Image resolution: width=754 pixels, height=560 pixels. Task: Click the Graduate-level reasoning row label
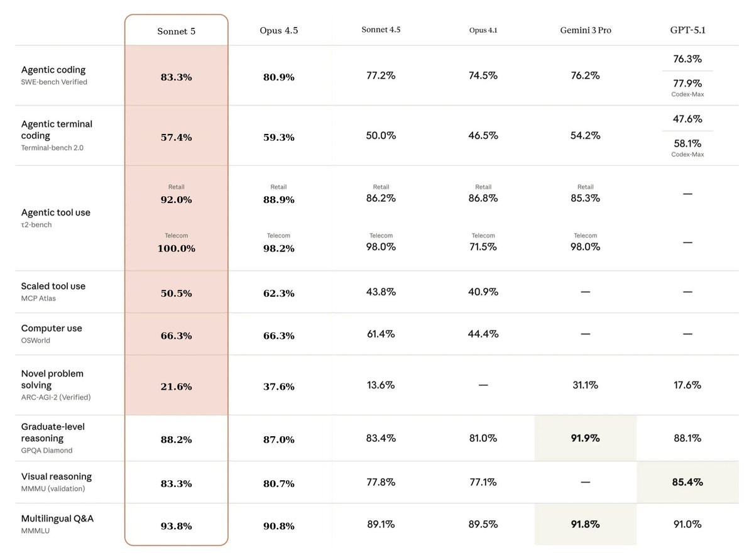tap(53, 432)
